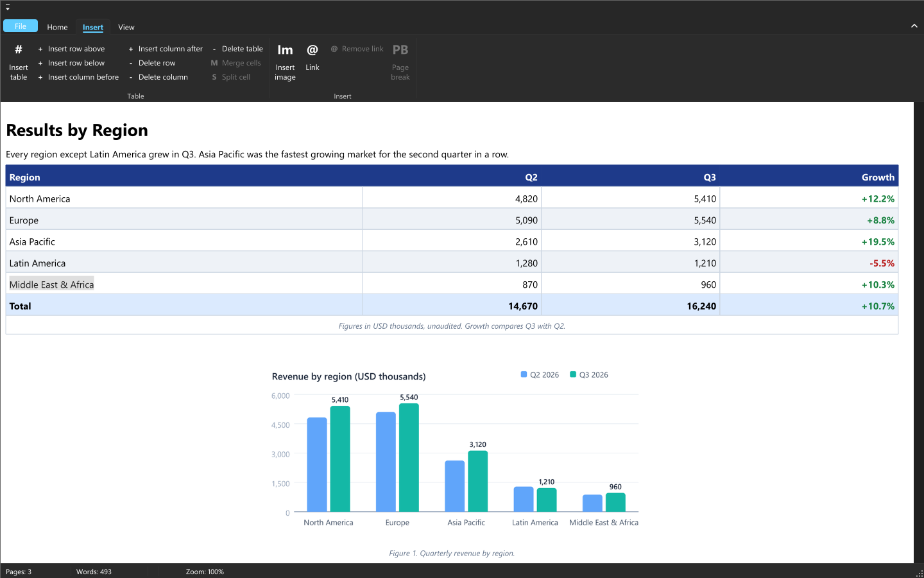Click the 16,240 total cell

(x=631, y=306)
